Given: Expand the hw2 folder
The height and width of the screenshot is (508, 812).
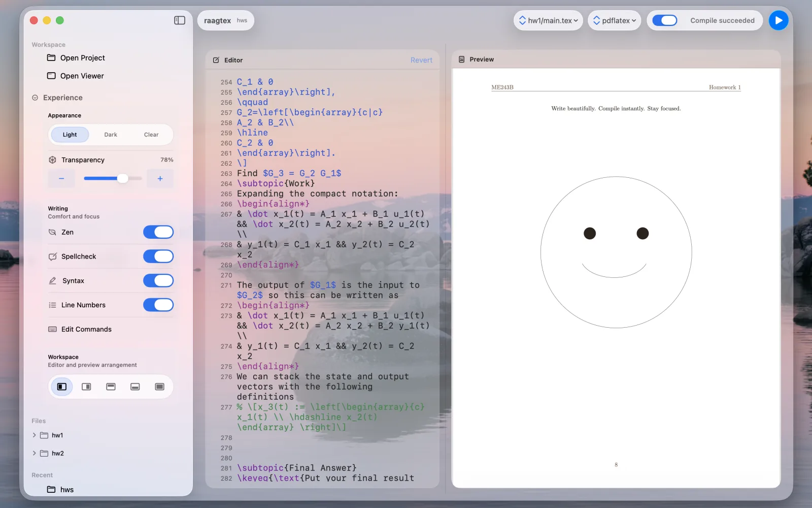Looking at the screenshot, I should click(34, 453).
